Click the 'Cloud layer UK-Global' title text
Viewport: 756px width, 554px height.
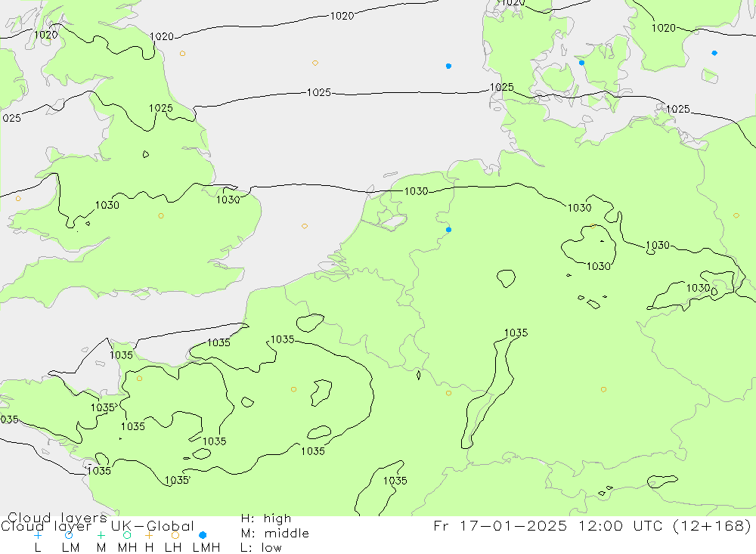tap(98, 526)
